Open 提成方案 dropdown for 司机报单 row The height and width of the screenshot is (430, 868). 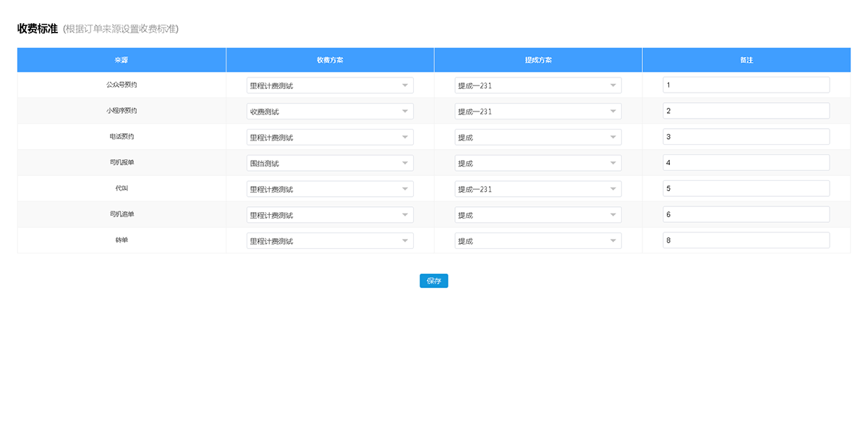tap(537, 163)
